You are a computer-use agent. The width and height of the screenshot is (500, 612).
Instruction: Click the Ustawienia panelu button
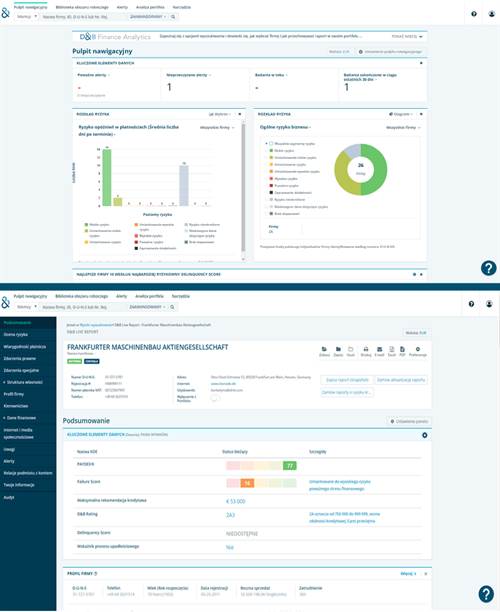tap(409, 422)
